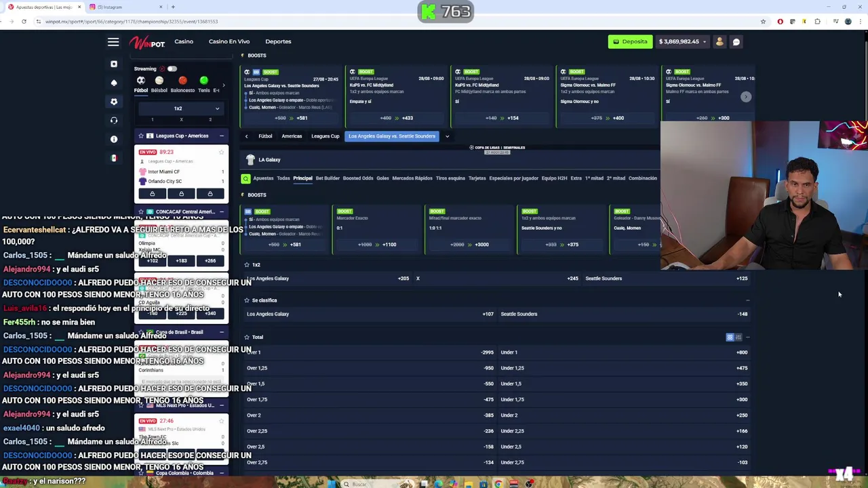The height and width of the screenshot is (488, 868).
Task: Go back with breadcrumb left arrow
Action: coord(246,136)
